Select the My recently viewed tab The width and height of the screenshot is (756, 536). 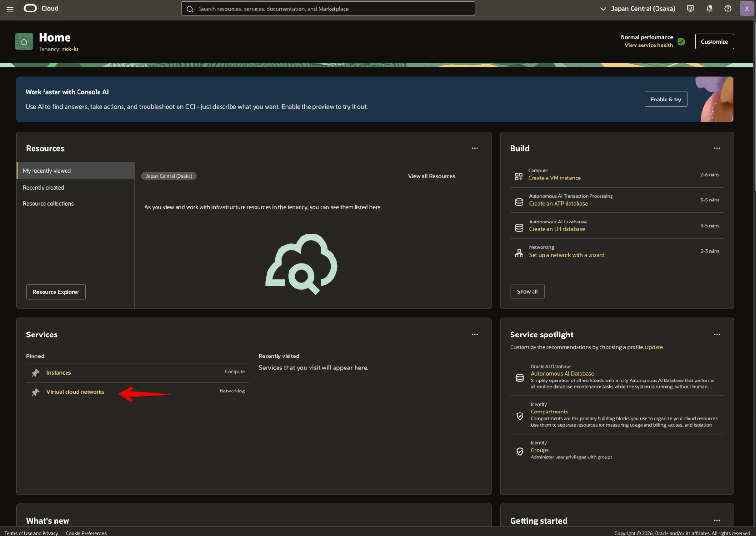76,171
